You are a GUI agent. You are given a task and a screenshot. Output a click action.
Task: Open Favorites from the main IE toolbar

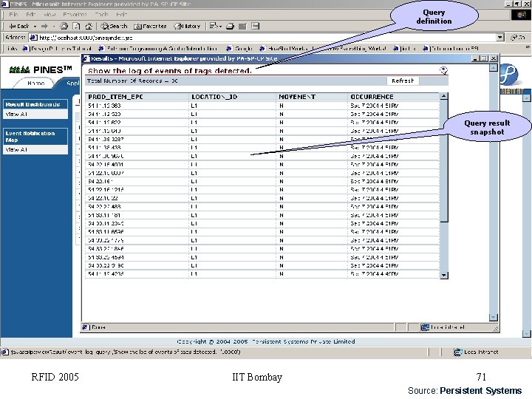(150, 26)
